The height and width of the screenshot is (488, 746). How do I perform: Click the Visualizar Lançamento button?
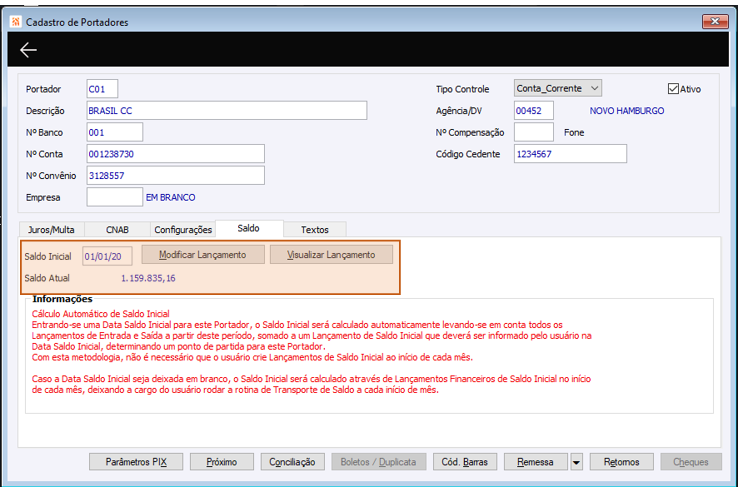(x=331, y=254)
